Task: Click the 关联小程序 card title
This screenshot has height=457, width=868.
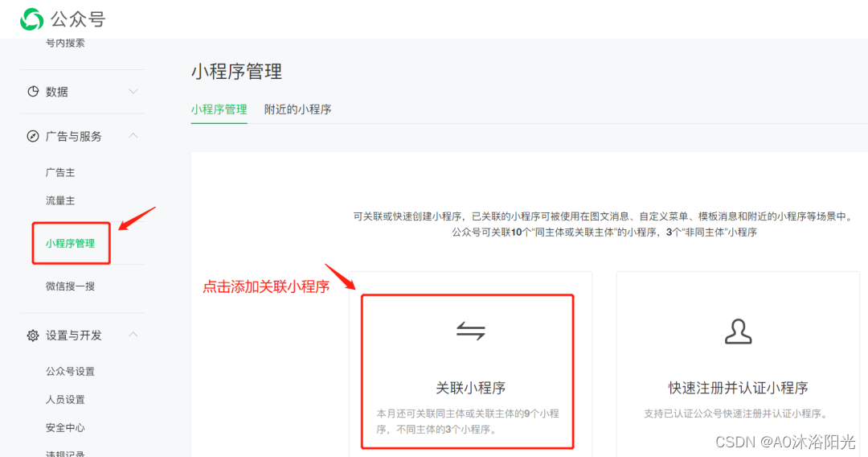Action: click(470, 388)
